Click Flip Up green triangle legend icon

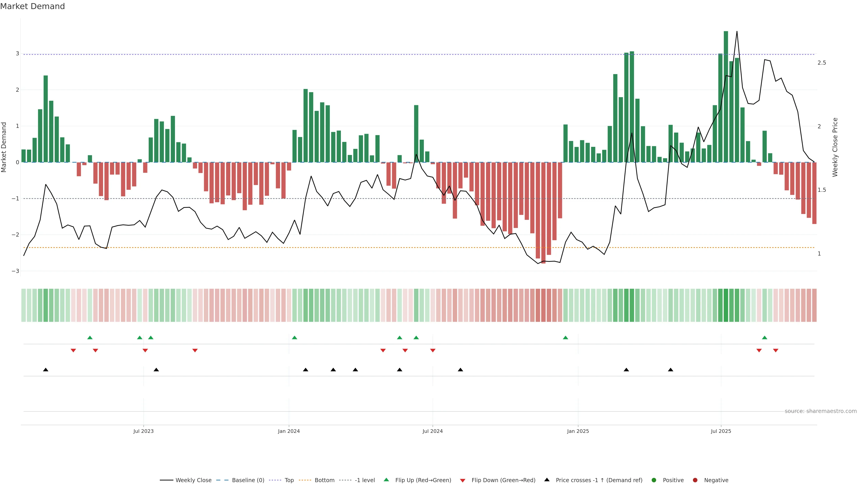click(x=387, y=480)
